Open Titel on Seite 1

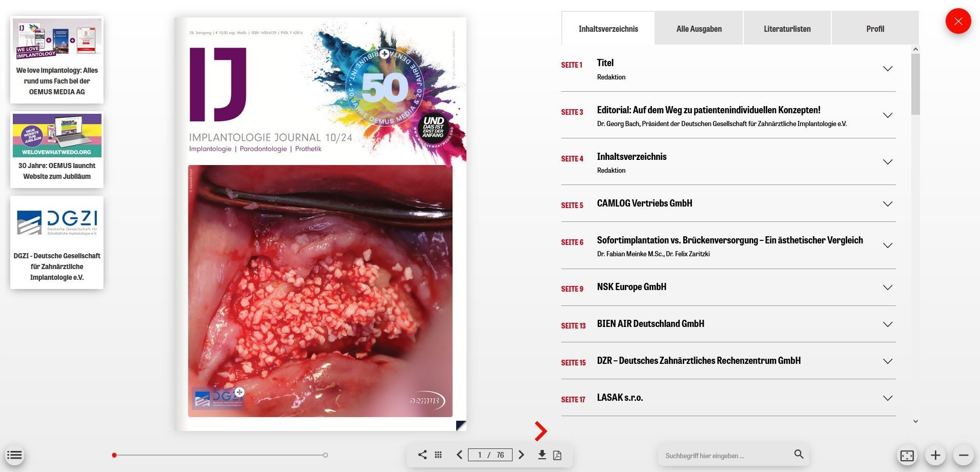(605, 63)
